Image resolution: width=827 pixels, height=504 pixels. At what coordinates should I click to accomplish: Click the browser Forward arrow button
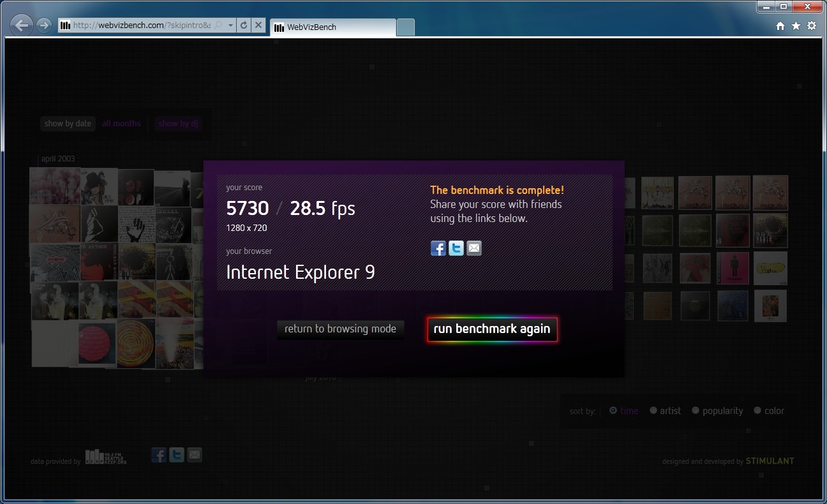(x=43, y=26)
